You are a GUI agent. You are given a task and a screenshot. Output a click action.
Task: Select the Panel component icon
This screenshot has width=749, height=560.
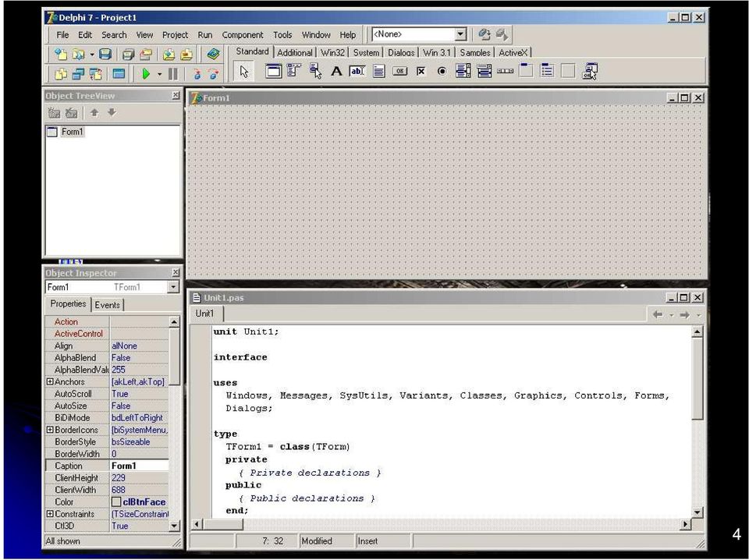(x=568, y=71)
